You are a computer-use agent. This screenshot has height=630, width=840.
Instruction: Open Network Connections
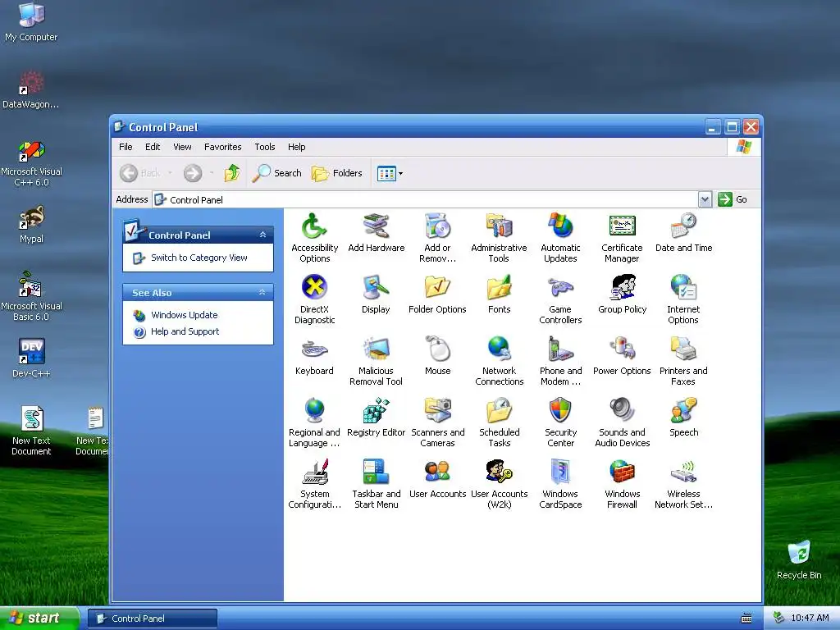(x=499, y=361)
